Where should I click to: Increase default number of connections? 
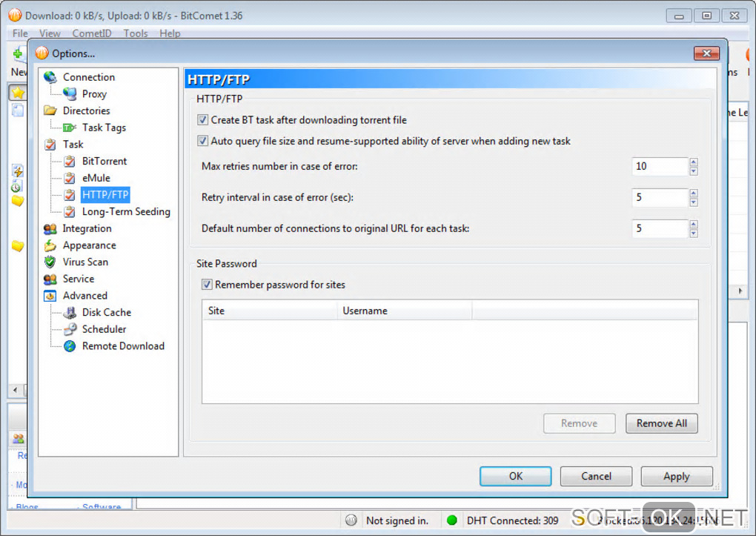(693, 225)
